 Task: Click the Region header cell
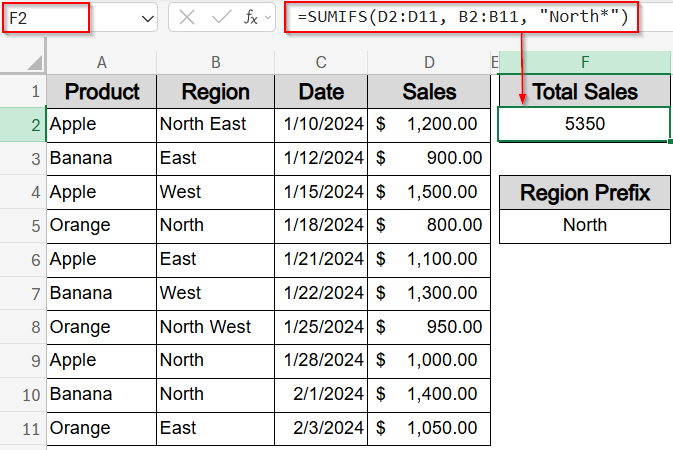215,91
